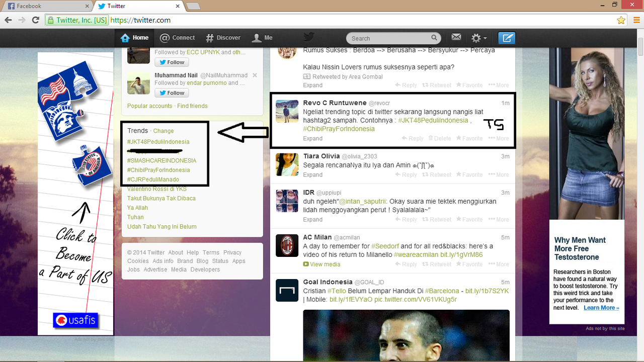Retweet the AC Milan tweet
Viewport: 644px width, 362px height.
point(437,264)
